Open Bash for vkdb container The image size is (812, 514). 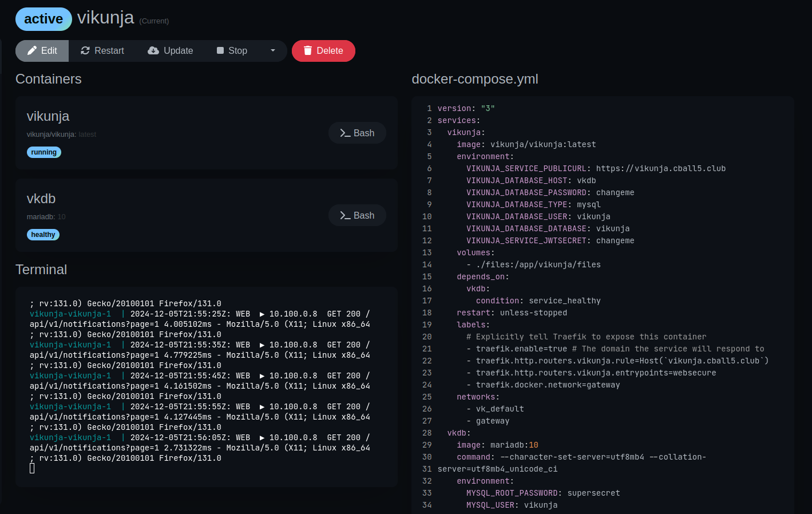(x=357, y=215)
